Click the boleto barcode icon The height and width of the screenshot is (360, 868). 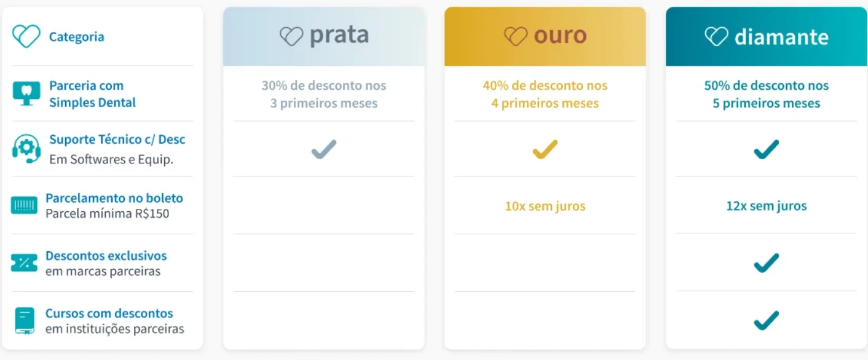[24, 206]
